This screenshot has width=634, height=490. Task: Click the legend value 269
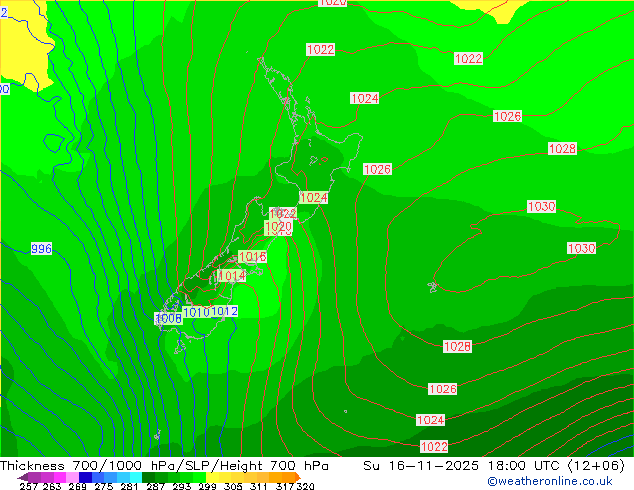click(x=78, y=486)
